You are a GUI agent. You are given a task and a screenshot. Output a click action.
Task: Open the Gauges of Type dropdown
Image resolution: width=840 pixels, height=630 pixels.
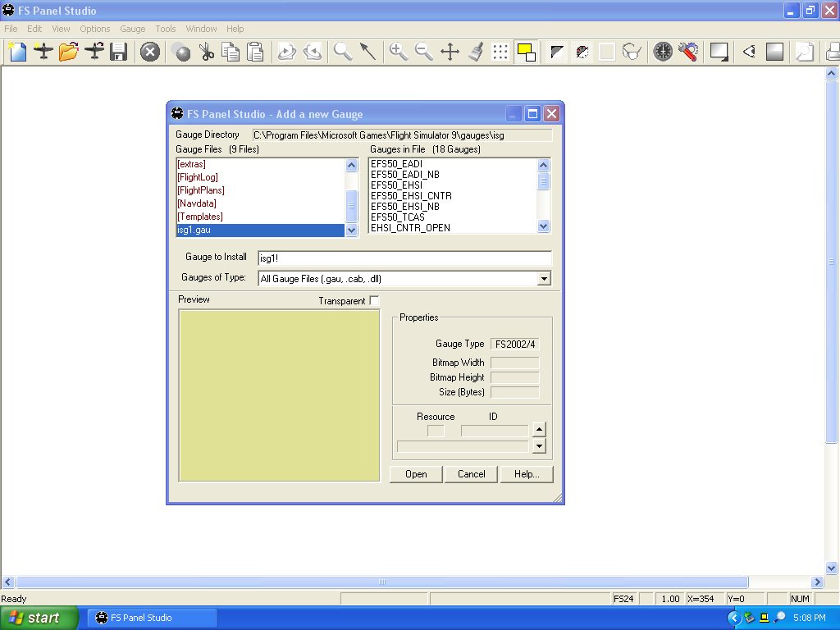[545, 279]
